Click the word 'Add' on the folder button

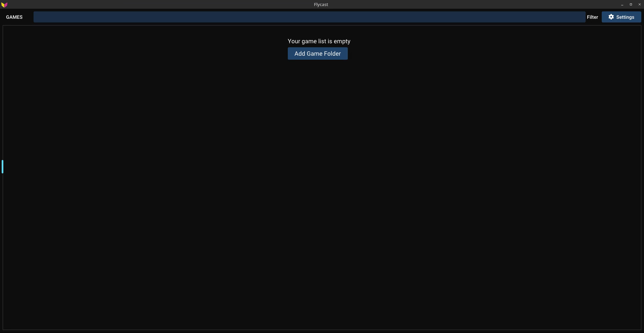click(x=300, y=54)
